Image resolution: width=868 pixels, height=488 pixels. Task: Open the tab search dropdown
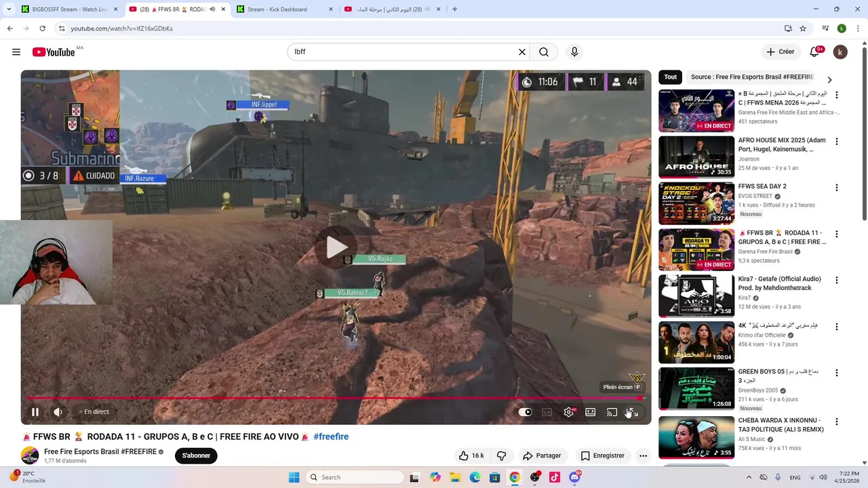(x=9, y=9)
